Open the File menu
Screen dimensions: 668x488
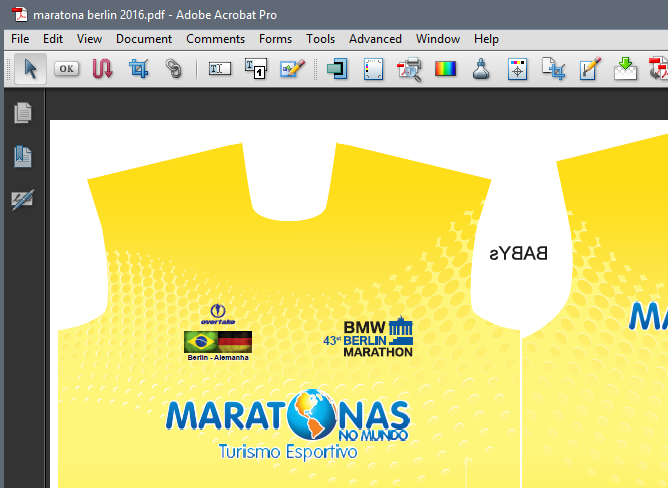20,39
